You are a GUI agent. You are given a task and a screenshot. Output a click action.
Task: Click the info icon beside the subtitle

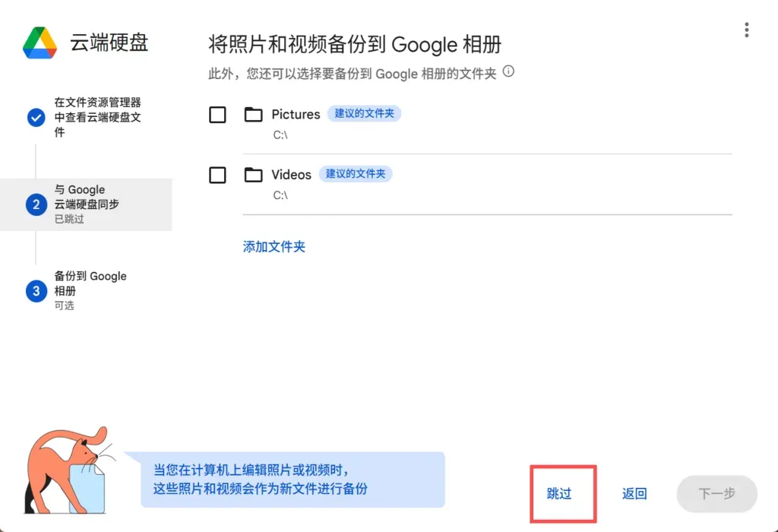[509, 72]
